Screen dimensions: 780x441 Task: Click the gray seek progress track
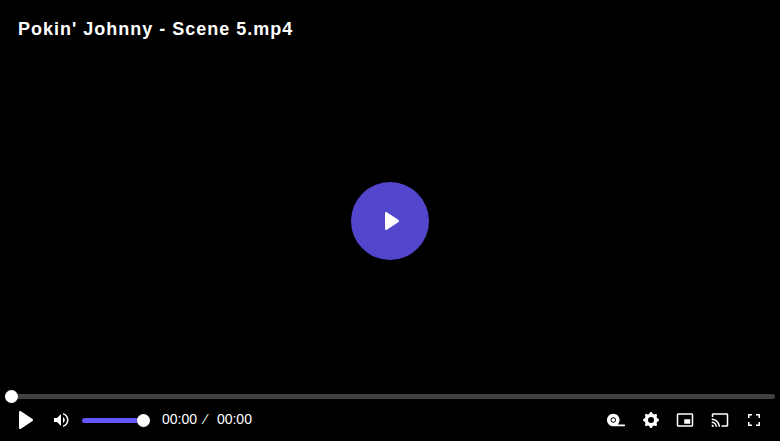point(393,396)
